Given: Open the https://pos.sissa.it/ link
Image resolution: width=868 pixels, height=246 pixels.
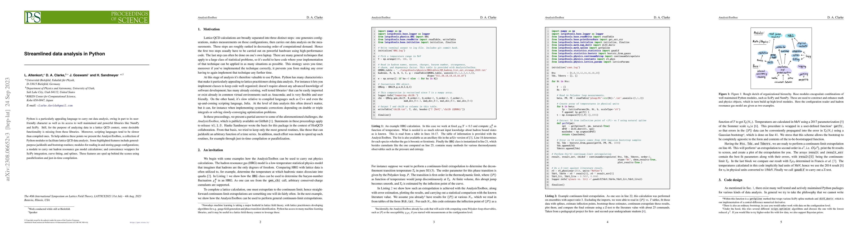Looking at the screenshot, I should pos(139,223).
